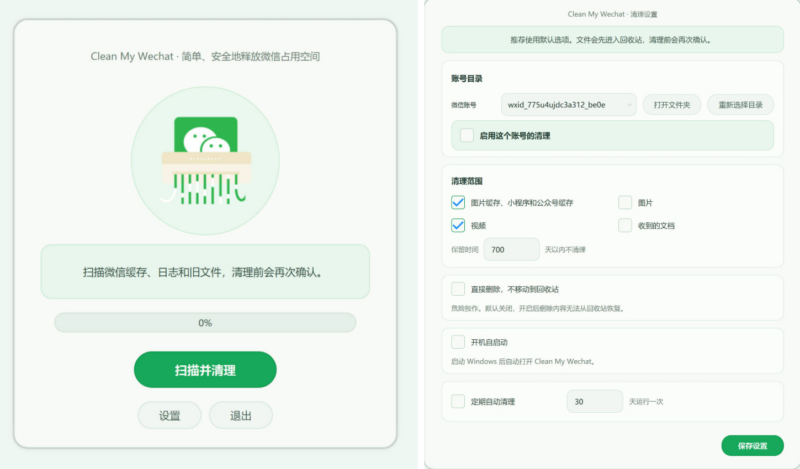Click the 启动 Windows 后自动打开 description
This screenshot has width=800, height=469.
(x=523, y=361)
